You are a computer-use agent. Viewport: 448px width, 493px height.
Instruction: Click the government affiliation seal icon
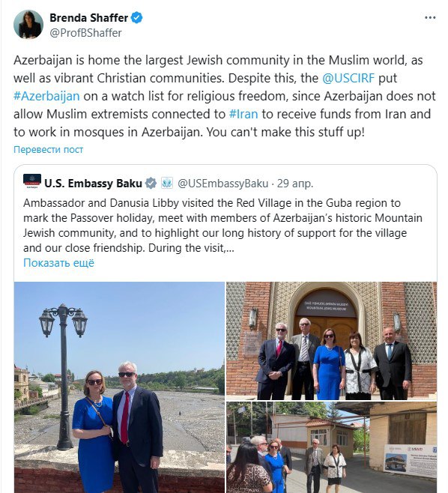167,183
